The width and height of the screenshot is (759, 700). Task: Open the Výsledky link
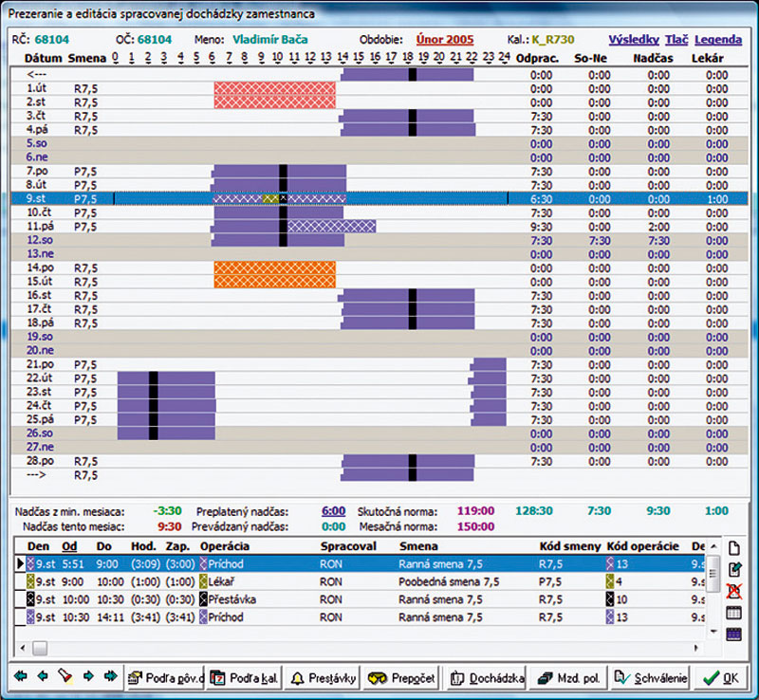point(632,40)
